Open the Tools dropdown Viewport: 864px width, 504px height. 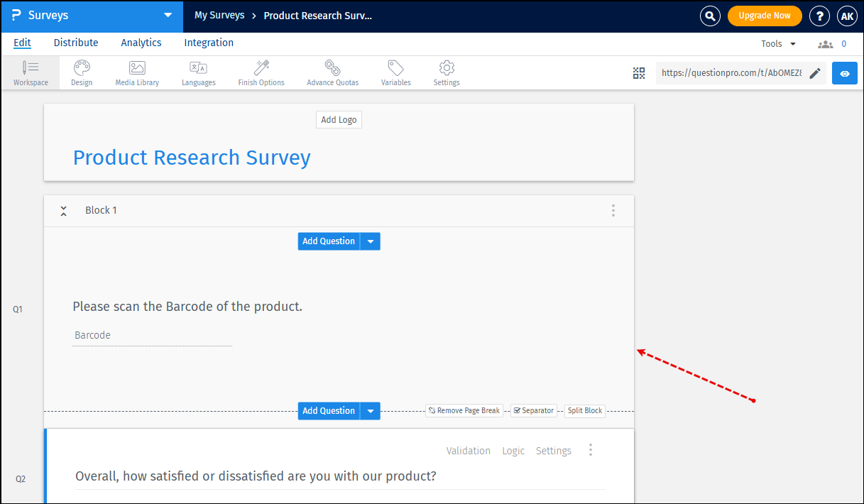tap(777, 43)
